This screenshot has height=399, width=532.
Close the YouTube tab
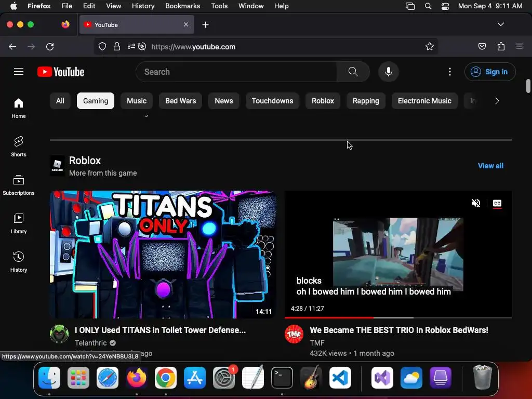pyautogui.click(x=186, y=24)
